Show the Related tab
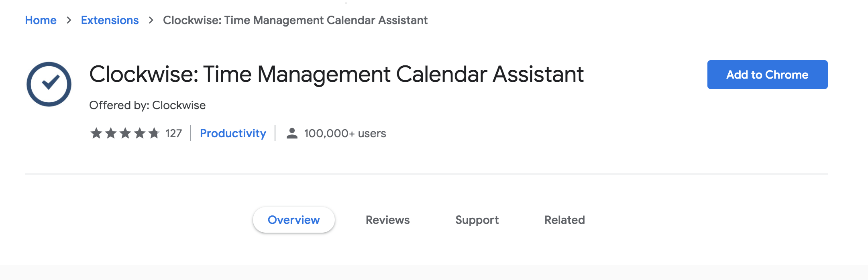Viewport: 868px width, 280px height. pos(564,220)
